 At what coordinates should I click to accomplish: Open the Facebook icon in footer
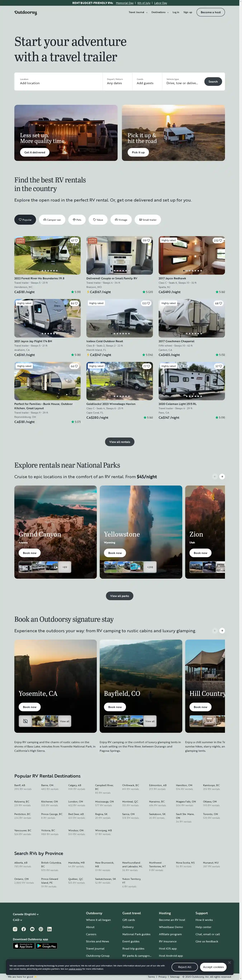(24, 929)
